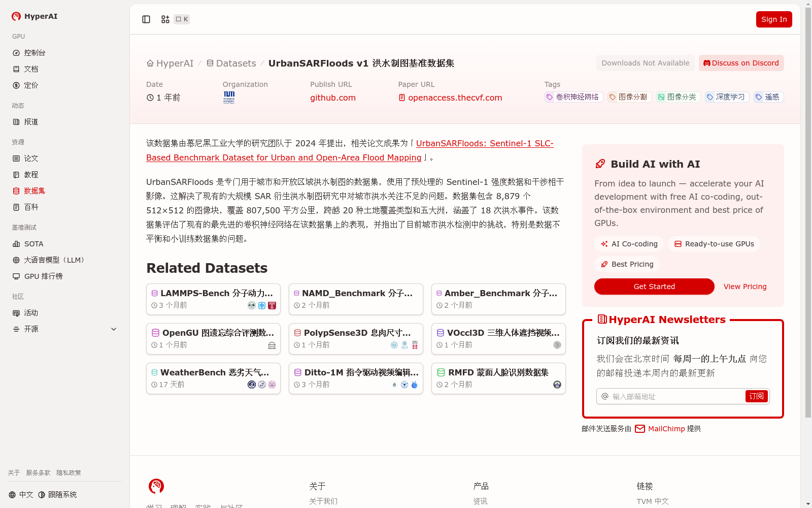Open 控制台 in the sidebar
The width and height of the screenshot is (812, 508).
(64, 53)
